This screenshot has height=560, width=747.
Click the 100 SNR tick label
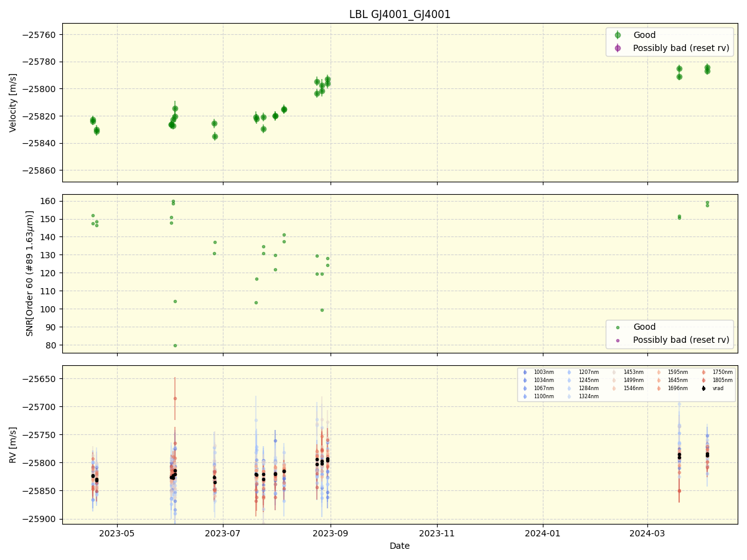click(49, 309)
